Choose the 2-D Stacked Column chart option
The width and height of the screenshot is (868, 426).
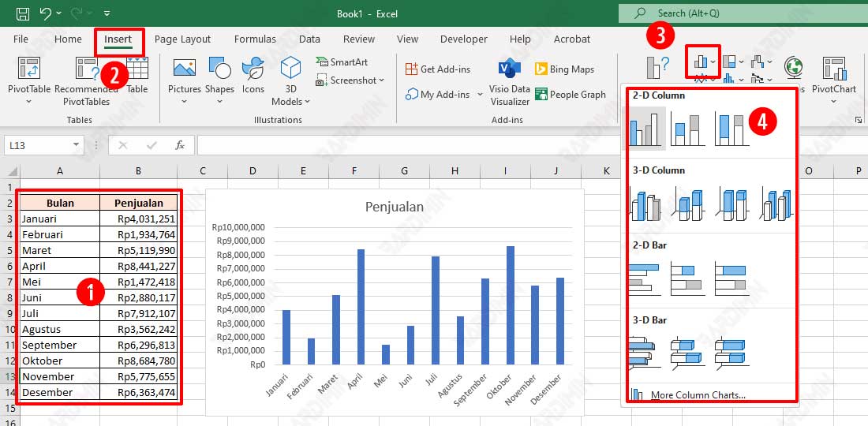[687, 129]
